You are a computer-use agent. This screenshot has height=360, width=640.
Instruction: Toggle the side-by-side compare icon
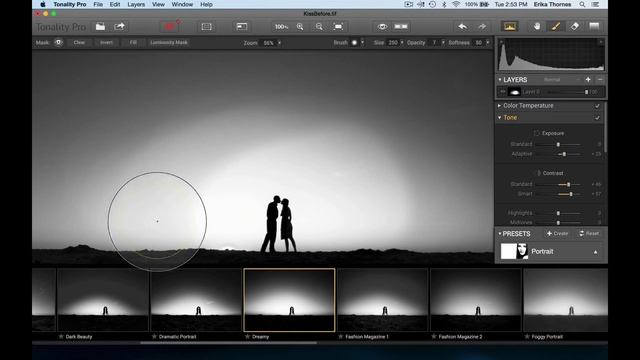401,27
